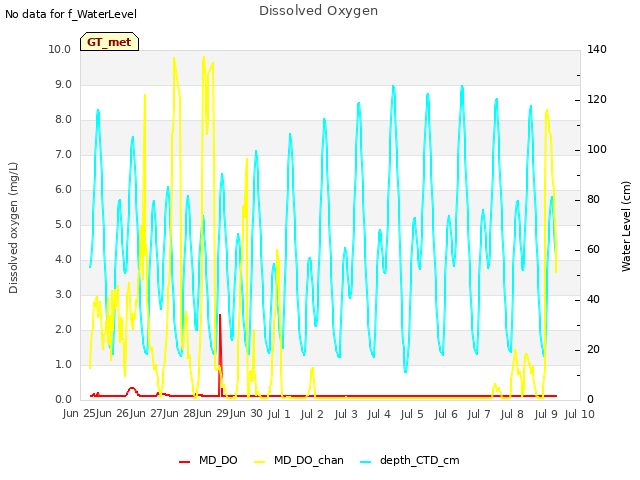Click the Jul 9 date tick label
640x480 pixels.
click(546, 414)
